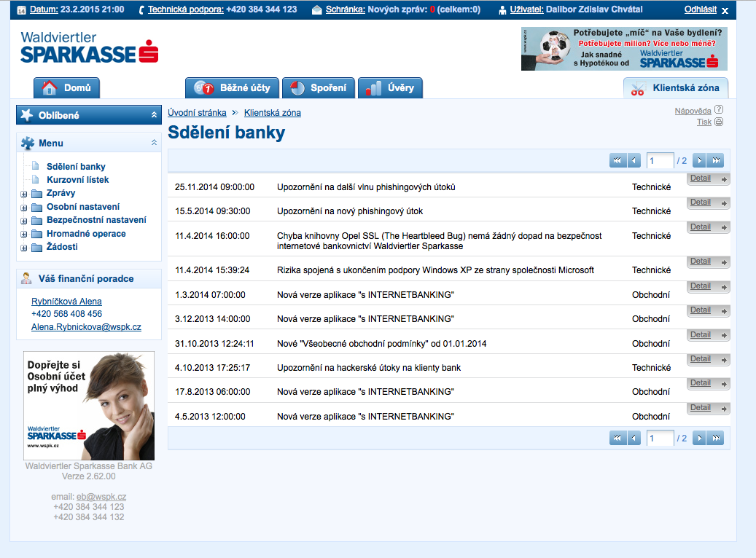Screen dimensions: 756x558
Task: Click the Waldviertler Sparkasse logo
Action: pos(89,47)
